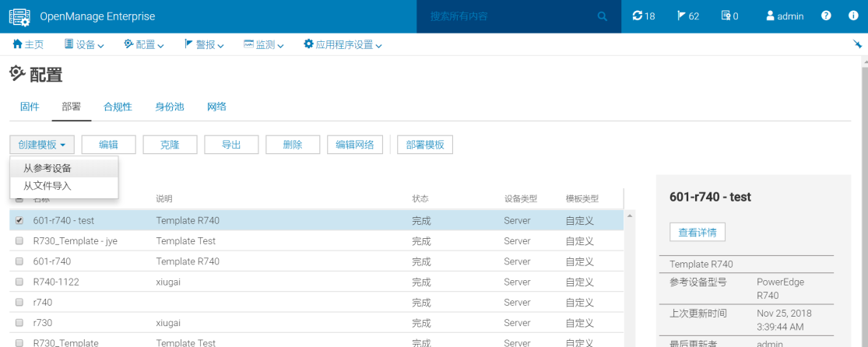Image resolution: width=868 pixels, height=347 pixels.
Task: Expand the 应用程序设置 menu
Action: tap(343, 45)
